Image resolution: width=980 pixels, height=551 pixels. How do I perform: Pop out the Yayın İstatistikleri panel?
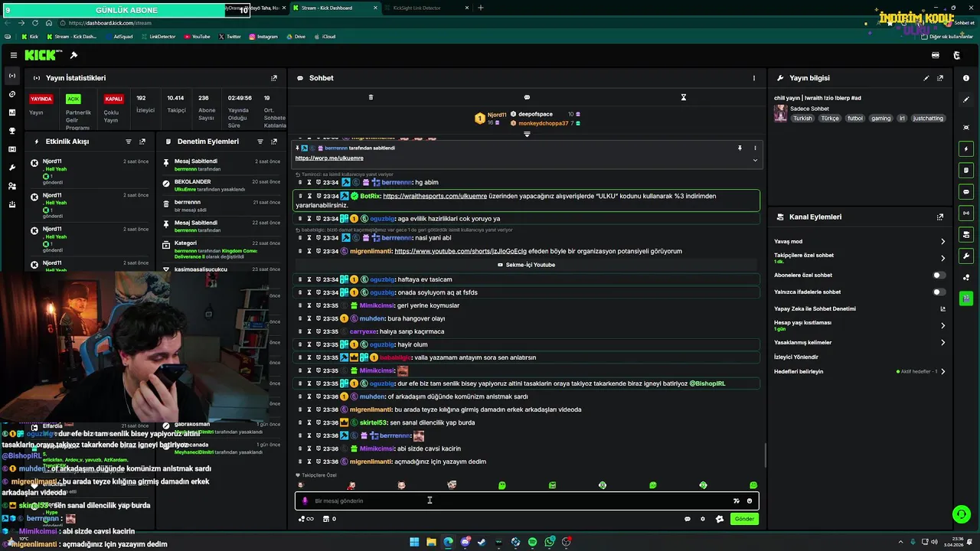[x=274, y=78]
